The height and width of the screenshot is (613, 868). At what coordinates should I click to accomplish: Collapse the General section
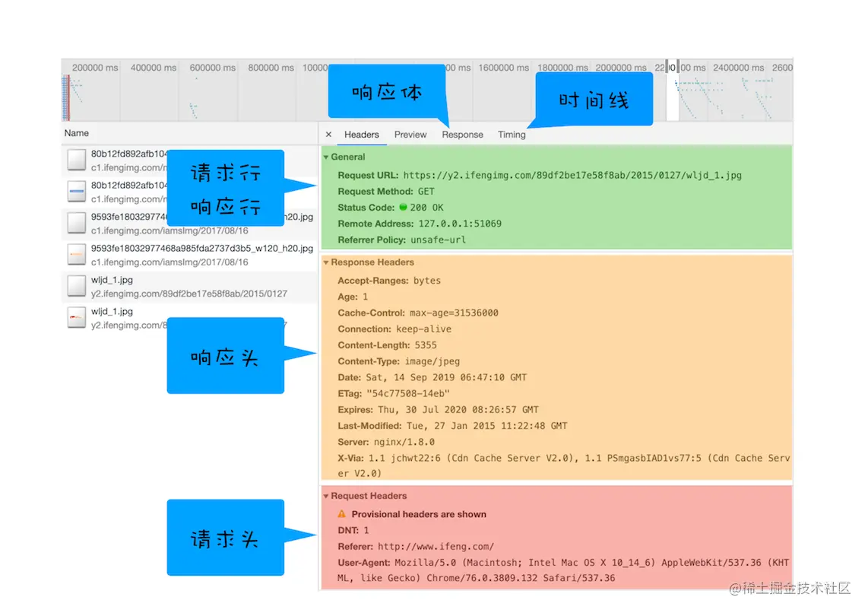pyautogui.click(x=326, y=157)
